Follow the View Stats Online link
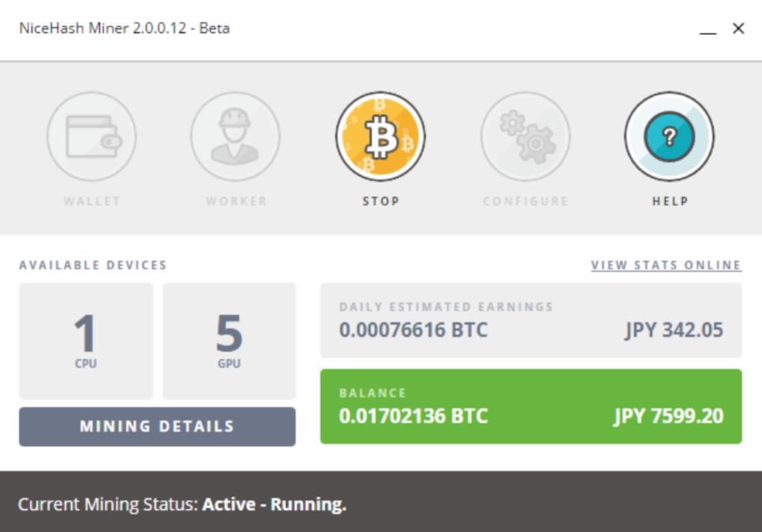Viewport: 762px width, 532px height. [x=666, y=265]
